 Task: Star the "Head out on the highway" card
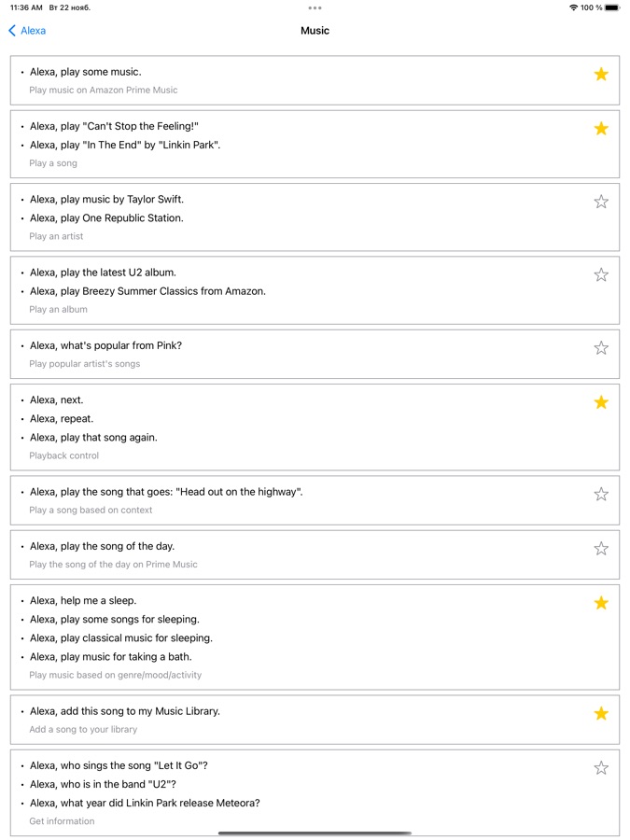click(x=601, y=494)
